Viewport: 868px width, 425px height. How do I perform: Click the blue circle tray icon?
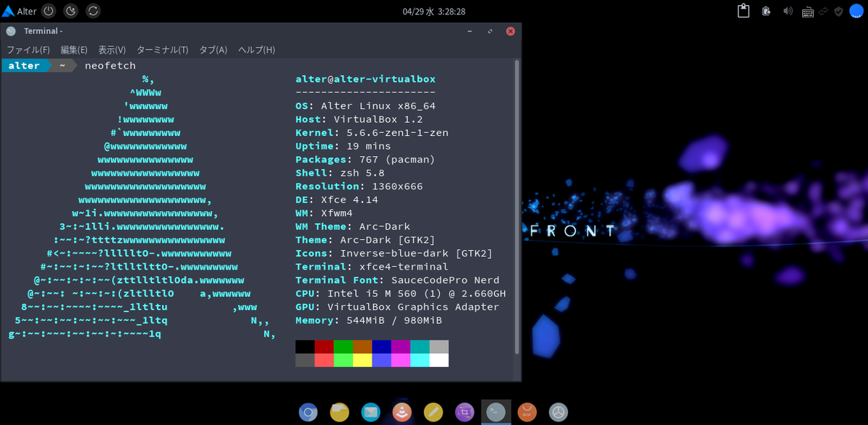tap(856, 11)
